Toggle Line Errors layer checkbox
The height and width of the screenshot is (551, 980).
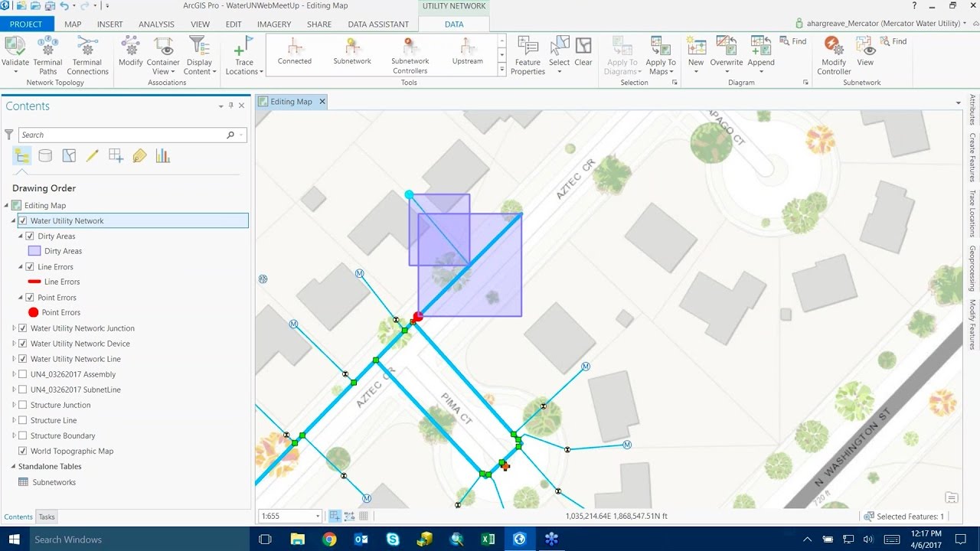pyautogui.click(x=30, y=266)
